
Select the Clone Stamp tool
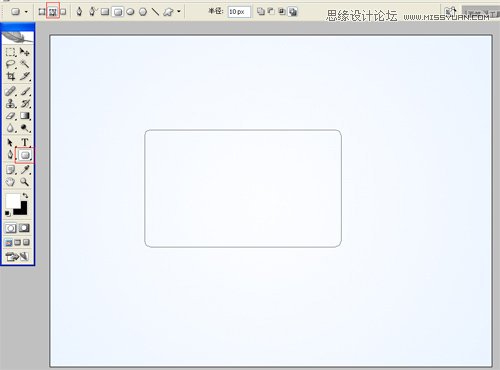point(11,103)
